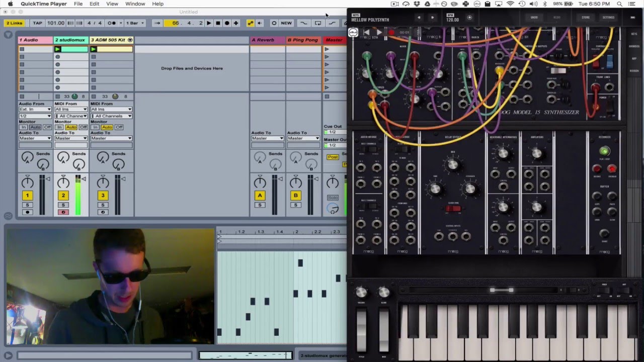This screenshot has height=362, width=644.
Task: Open B Ping Pong Audio To dropdown
Action: pos(303,138)
